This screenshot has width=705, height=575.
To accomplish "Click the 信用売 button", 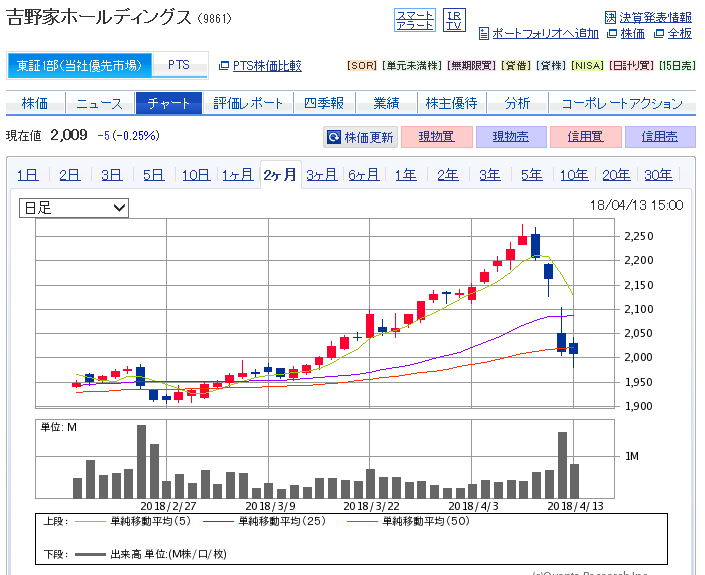I will (x=660, y=137).
